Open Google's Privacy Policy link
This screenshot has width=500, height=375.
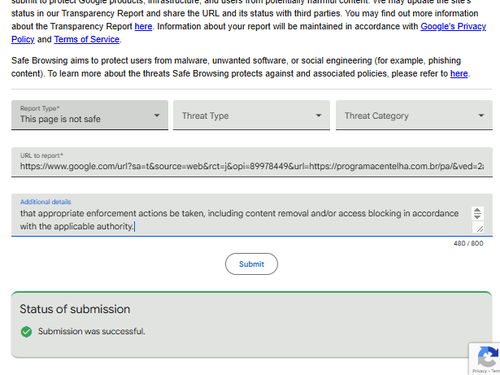(453, 26)
